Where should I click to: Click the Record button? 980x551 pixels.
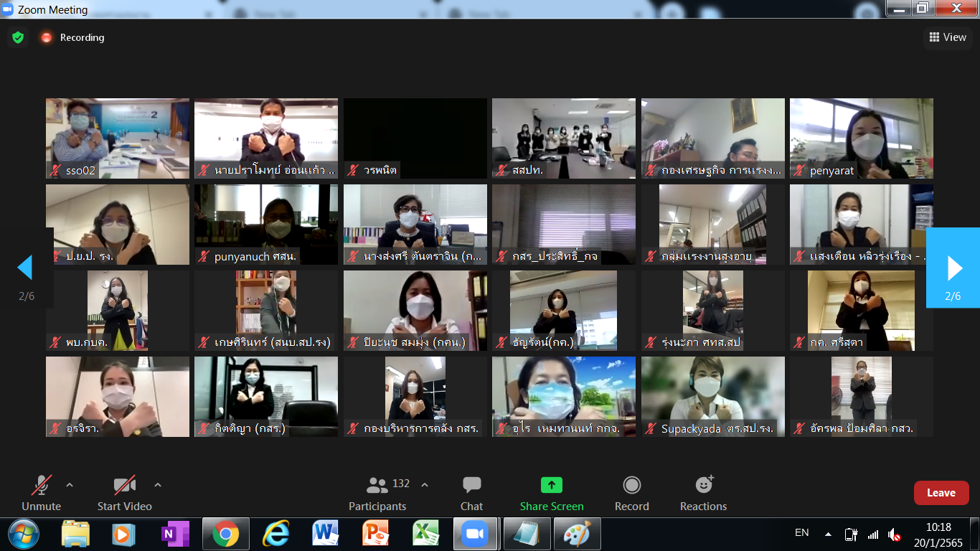pos(631,493)
